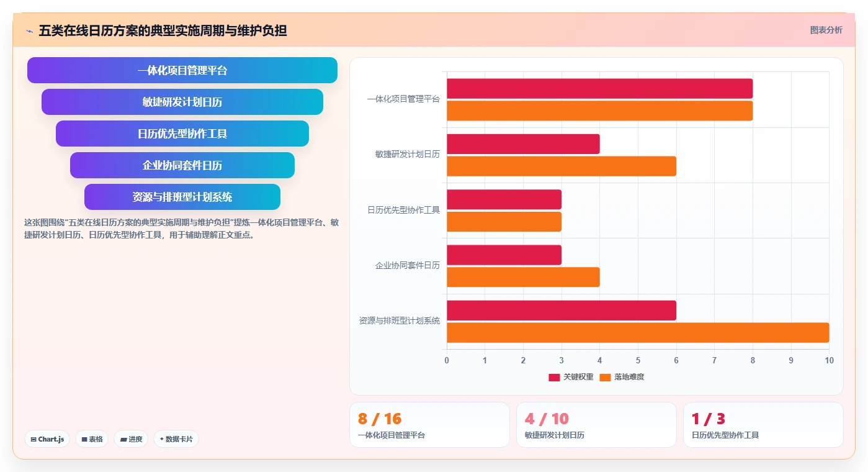868x472 pixels.
Task: Open the 1 / 3 日历优先型协作工具 data card
Action: pyautogui.click(x=763, y=425)
